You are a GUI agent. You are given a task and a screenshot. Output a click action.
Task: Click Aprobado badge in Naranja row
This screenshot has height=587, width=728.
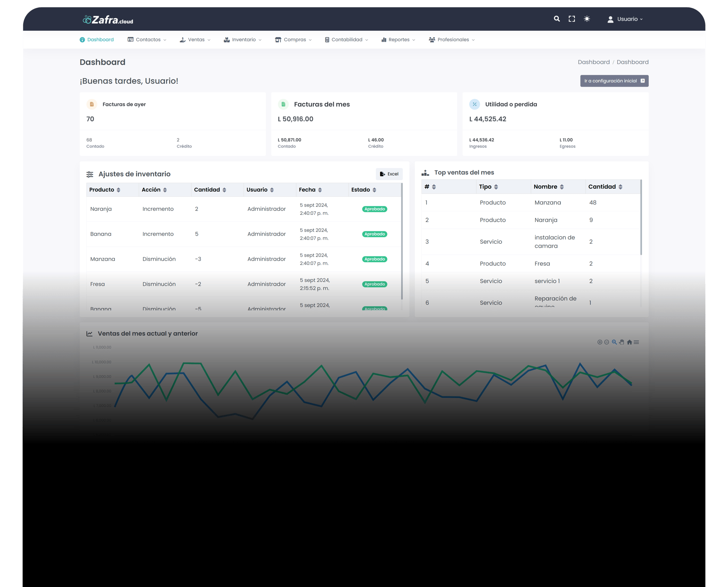(x=375, y=209)
